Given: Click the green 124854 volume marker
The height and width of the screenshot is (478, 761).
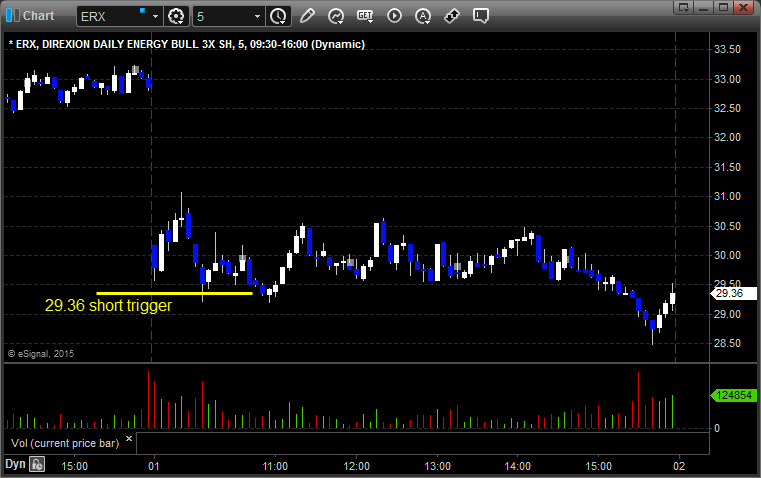Looking at the screenshot, I should pyautogui.click(x=733, y=395).
